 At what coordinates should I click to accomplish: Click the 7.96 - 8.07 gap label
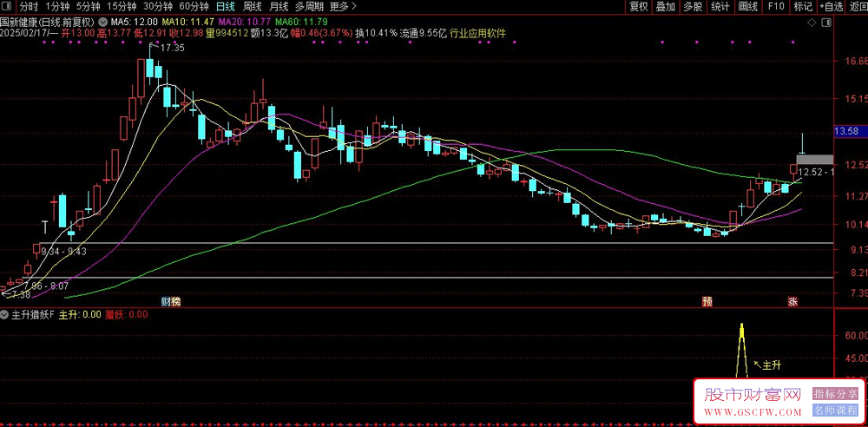(46, 286)
